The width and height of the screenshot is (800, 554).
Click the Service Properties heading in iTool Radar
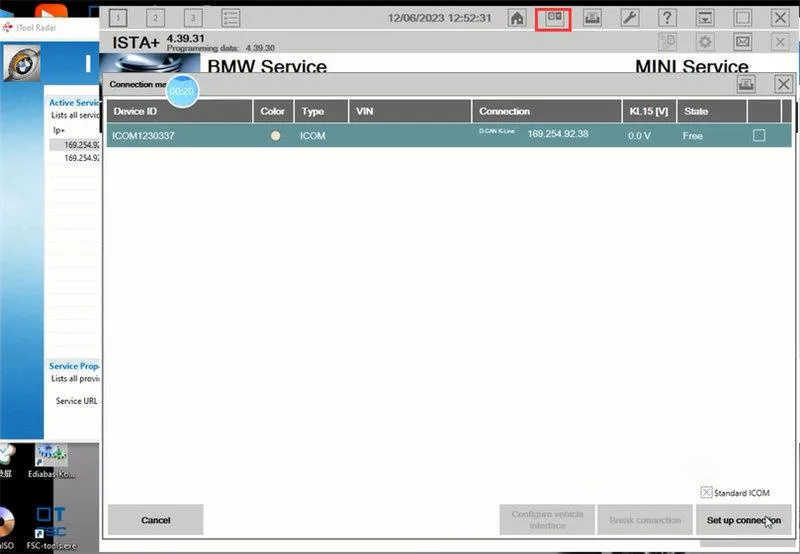click(x=74, y=366)
